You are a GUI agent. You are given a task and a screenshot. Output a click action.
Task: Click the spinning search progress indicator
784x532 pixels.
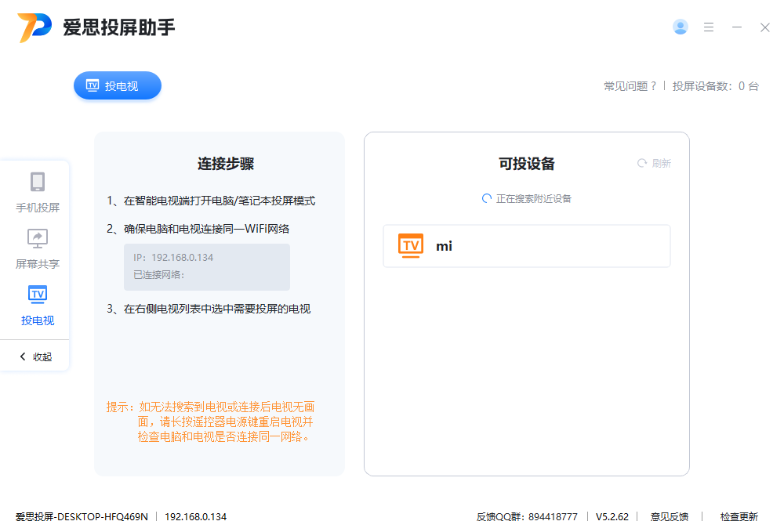[x=485, y=198]
